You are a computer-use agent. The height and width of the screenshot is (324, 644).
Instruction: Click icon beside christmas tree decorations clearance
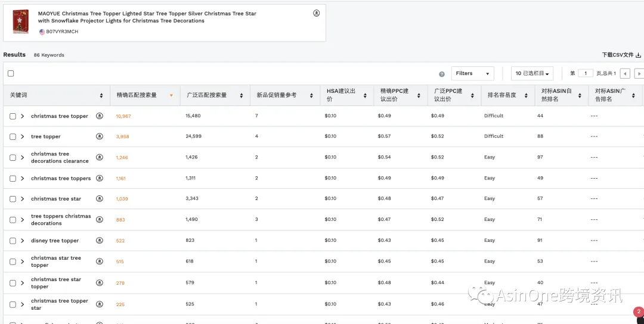100,157
